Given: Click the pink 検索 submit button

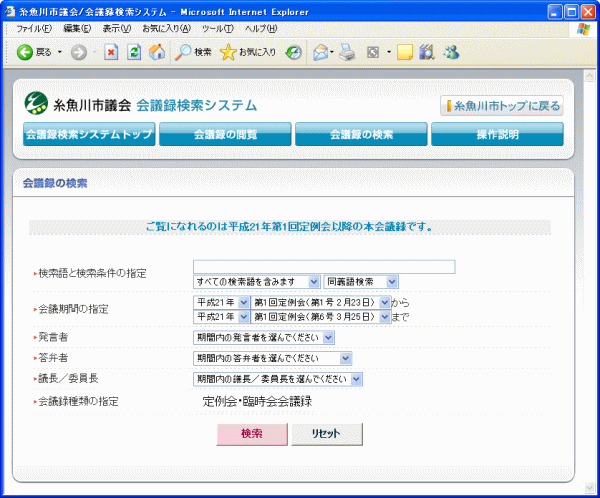Looking at the screenshot, I should [x=252, y=434].
